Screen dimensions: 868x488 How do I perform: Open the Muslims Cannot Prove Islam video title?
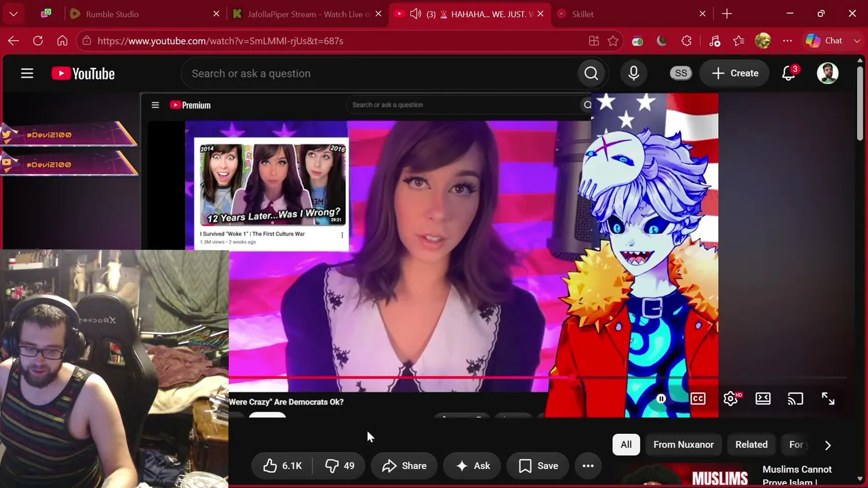click(x=797, y=476)
